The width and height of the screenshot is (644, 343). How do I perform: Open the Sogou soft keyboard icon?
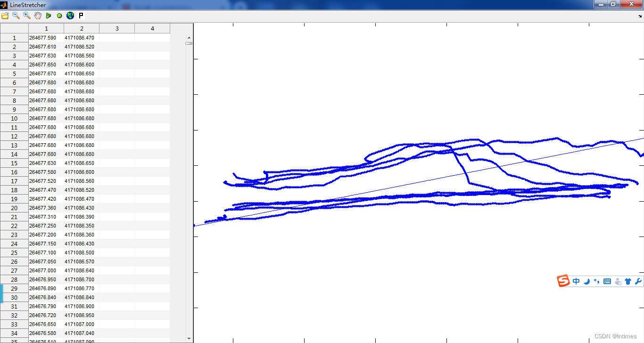pos(607,281)
